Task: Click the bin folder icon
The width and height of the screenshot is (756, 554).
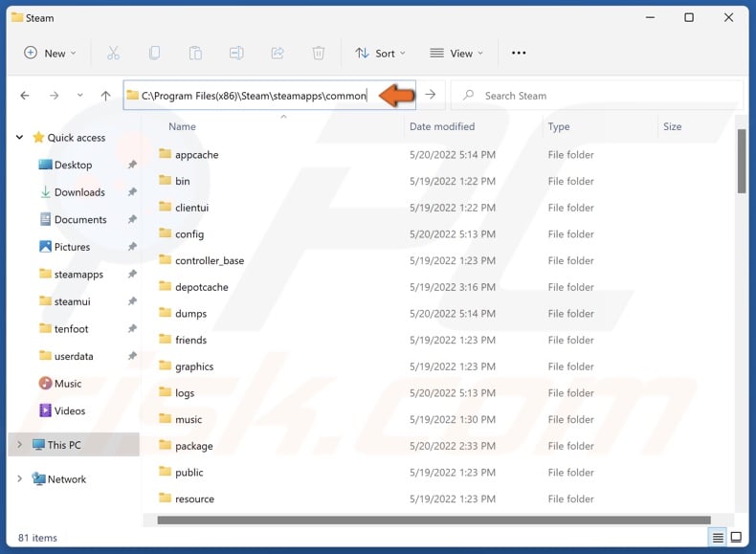Action: pyautogui.click(x=165, y=180)
